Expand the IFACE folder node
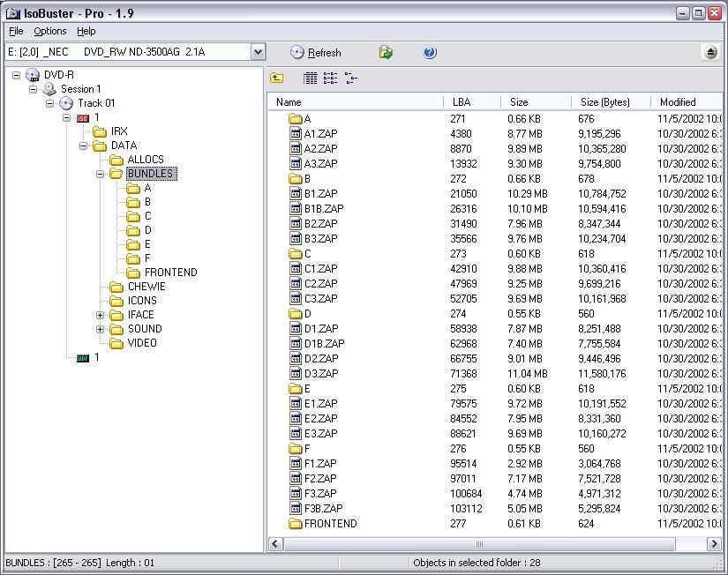This screenshot has height=575, width=728. point(100,315)
